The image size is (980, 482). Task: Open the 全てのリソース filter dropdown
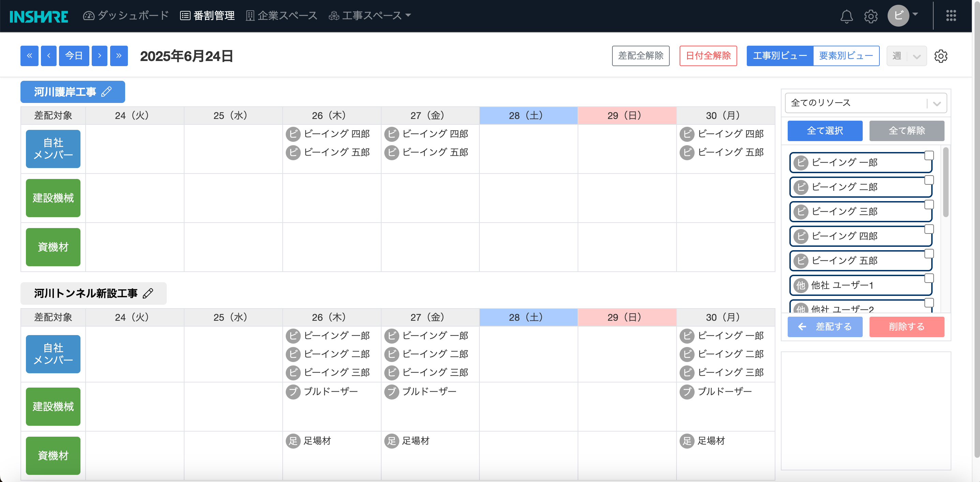866,103
